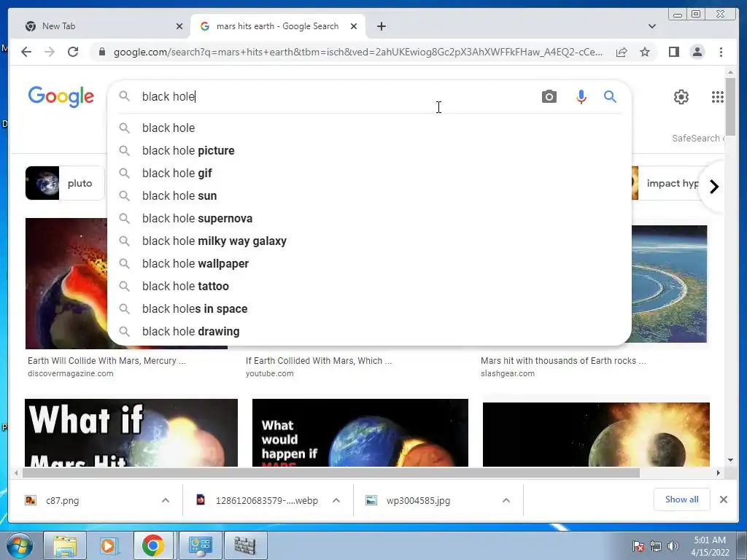
Task: Choose 'black hole milky way galaxy' suggestion
Action: (x=370, y=241)
